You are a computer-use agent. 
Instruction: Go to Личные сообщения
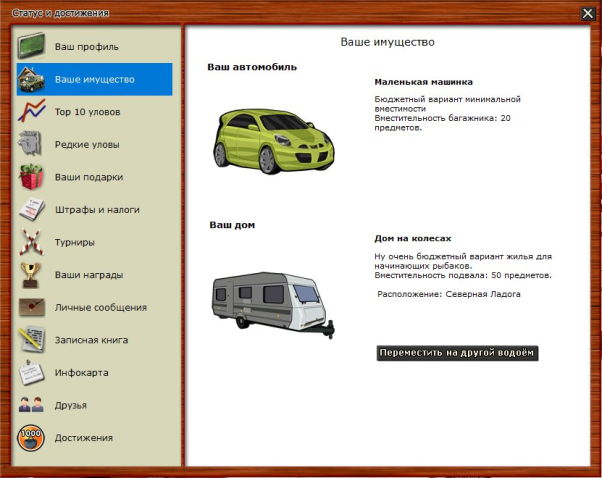pyautogui.click(x=101, y=307)
